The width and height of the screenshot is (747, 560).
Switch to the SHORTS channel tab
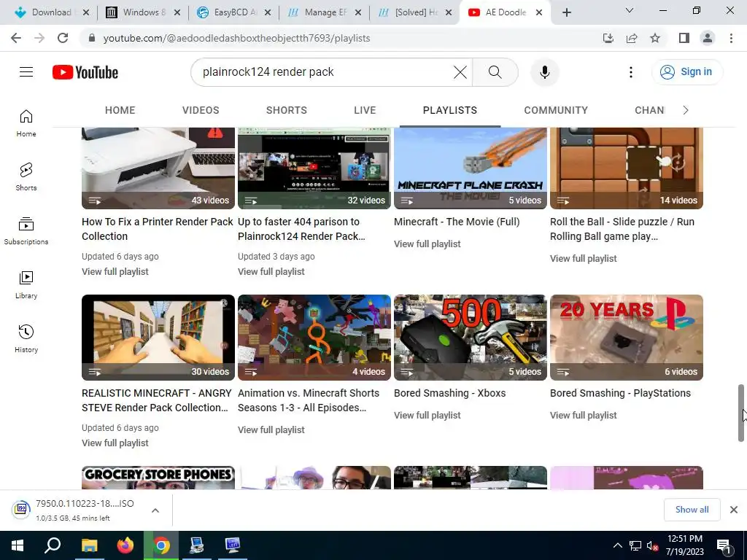286,111
